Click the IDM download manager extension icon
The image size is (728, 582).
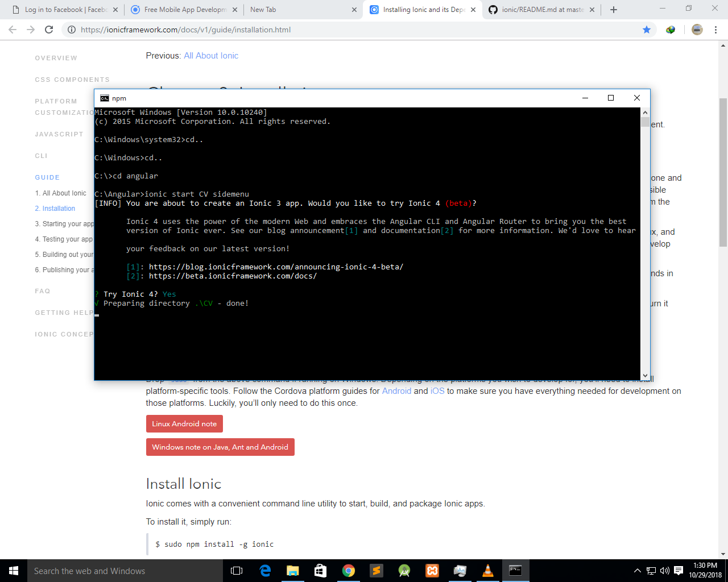670,30
